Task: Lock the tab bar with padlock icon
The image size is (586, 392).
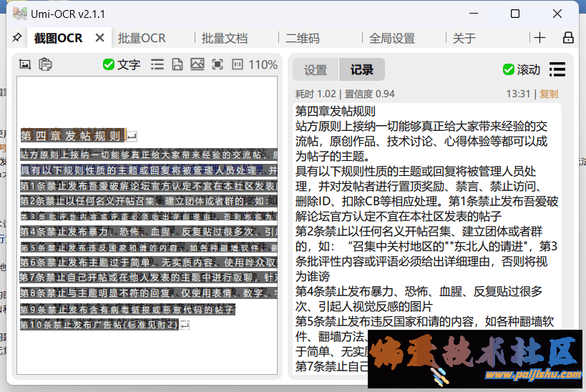Action: pos(568,38)
